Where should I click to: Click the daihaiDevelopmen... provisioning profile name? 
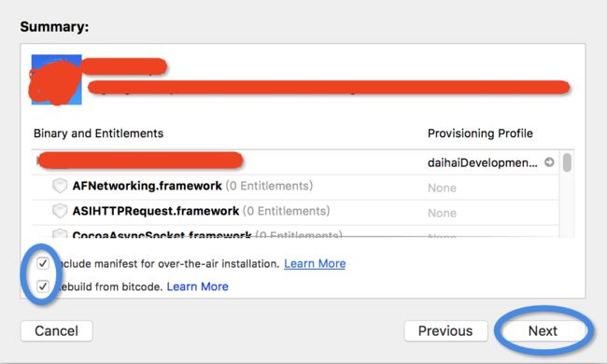[483, 162]
